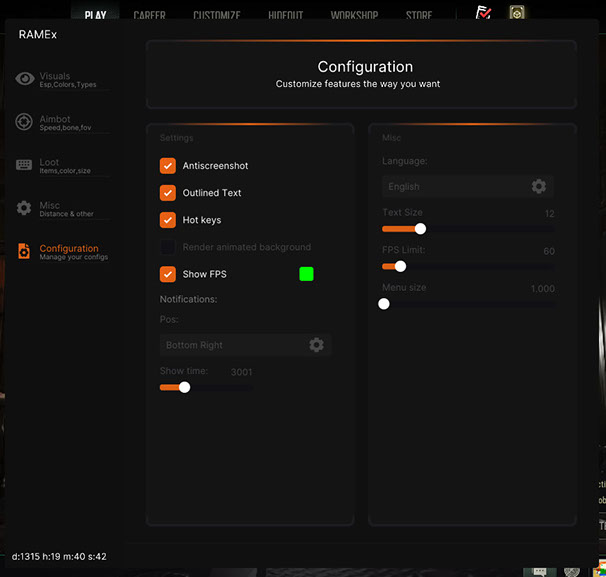The image size is (606, 577).
Task: Open the STORE menu item
Action: [x=419, y=16]
